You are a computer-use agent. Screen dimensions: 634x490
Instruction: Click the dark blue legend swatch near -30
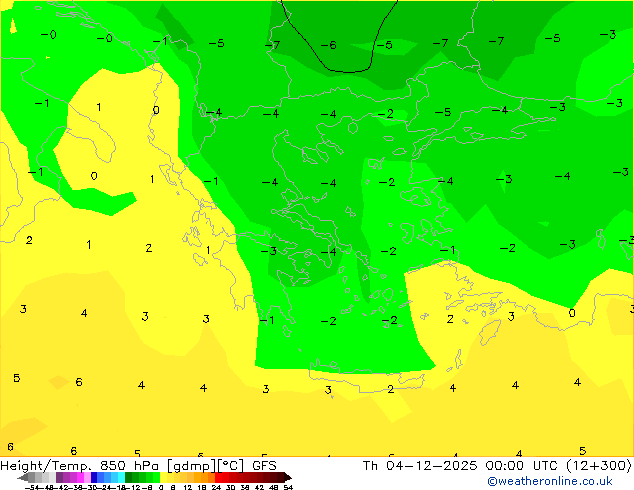(x=94, y=477)
